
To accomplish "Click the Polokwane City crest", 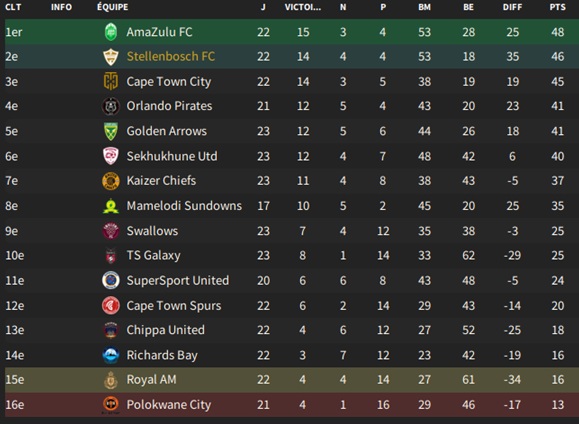I will 111,405.
